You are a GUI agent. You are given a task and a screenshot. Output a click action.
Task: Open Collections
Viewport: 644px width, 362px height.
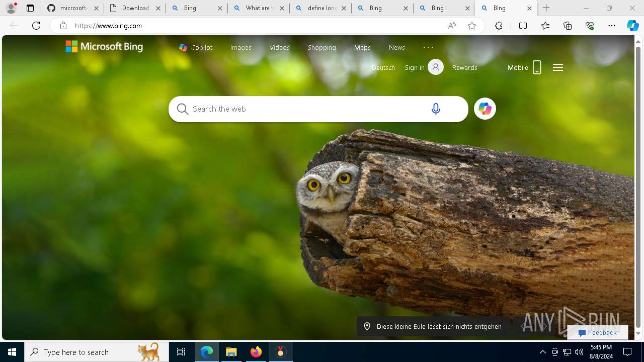click(x=568, y=26)
